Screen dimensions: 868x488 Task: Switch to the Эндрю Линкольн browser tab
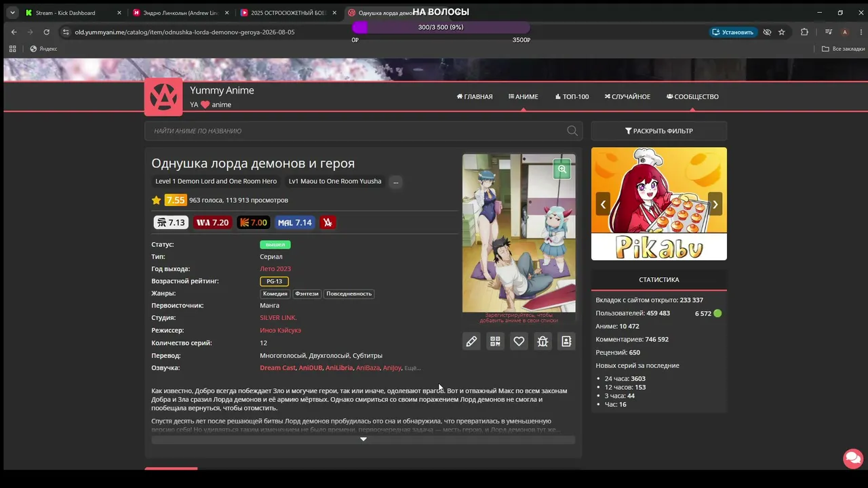180,13
